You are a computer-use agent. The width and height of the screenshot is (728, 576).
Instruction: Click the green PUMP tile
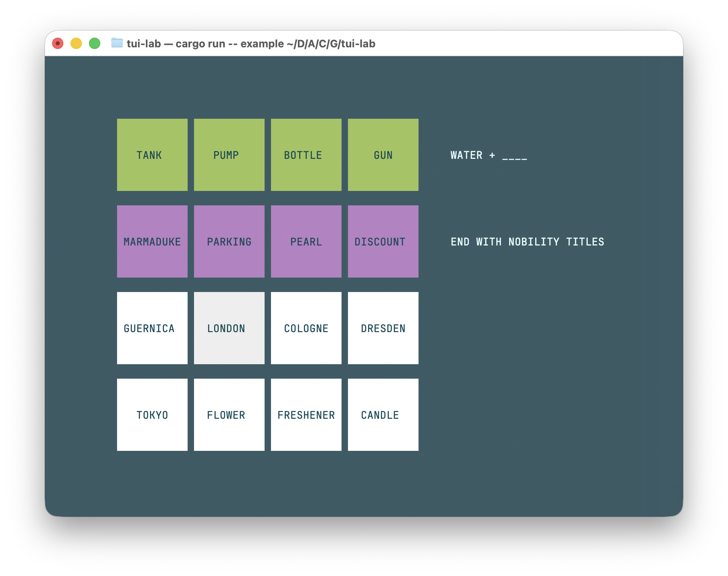click(x=229, y=155)
